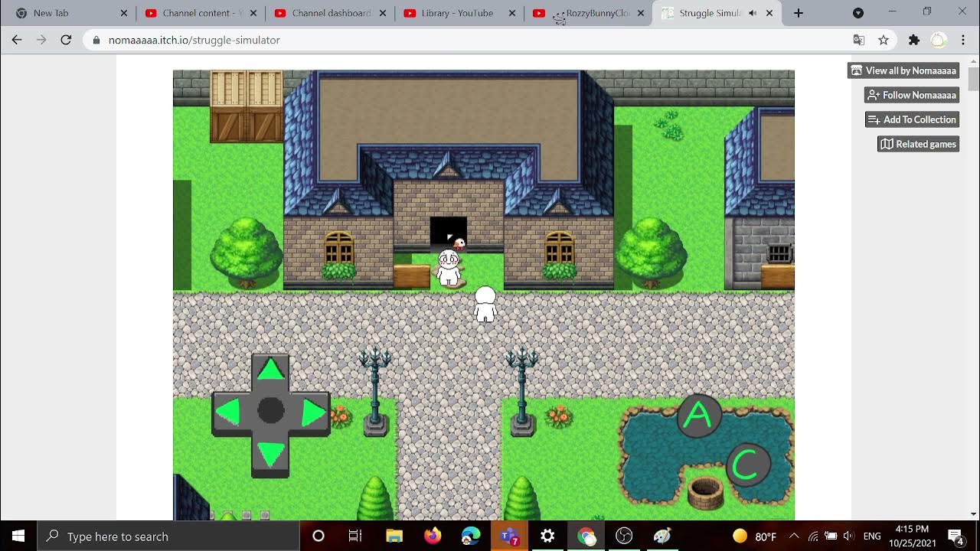The height and width of the screenshot is (551, 980).
Task: Click the translate page icon
Action: tap(859, 40)
